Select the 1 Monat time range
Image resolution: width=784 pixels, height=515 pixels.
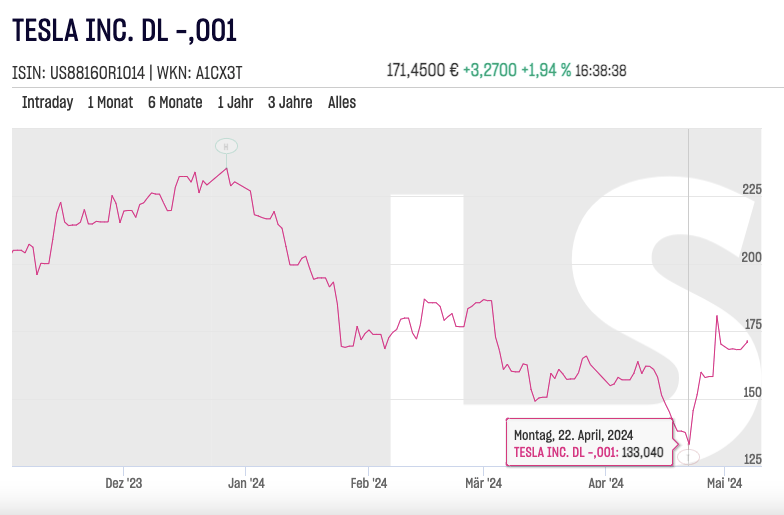pyautogui.click(x=110, y=102)
